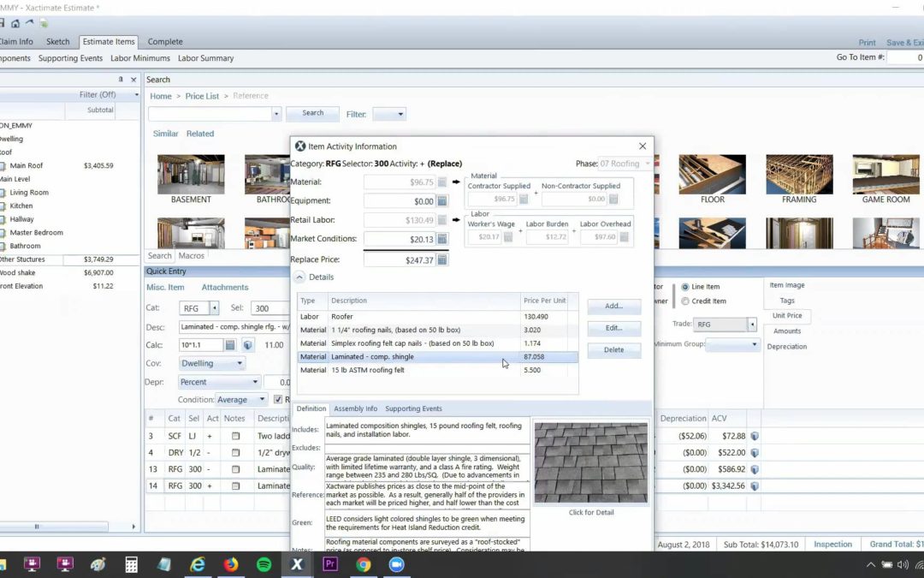Click the home icon in title toolbar
Screen dimensions: 924x578
[x=15, y=24]
